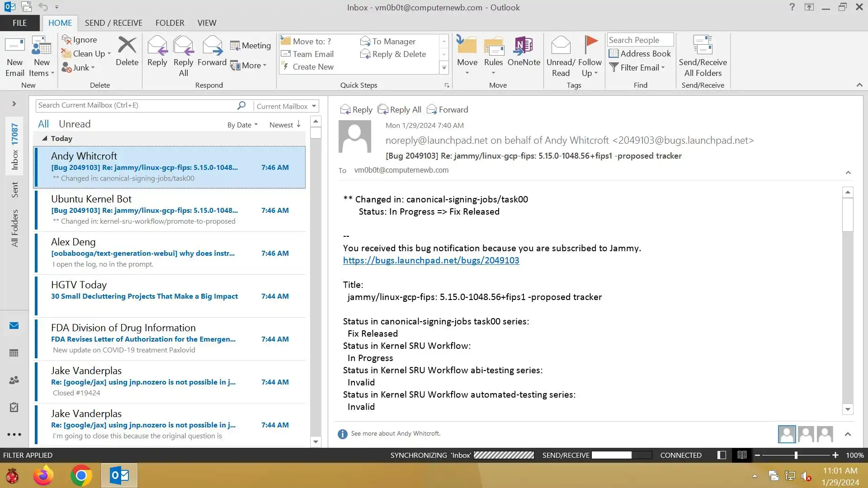Viewport: 868px width, 488px height.
Task: Click the zoom slider handle
Action: tap(796, 455)
